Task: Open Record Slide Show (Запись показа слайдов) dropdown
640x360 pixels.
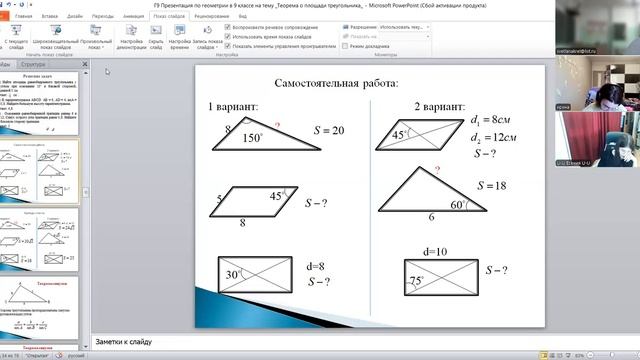Action: [x=207, y=37]
